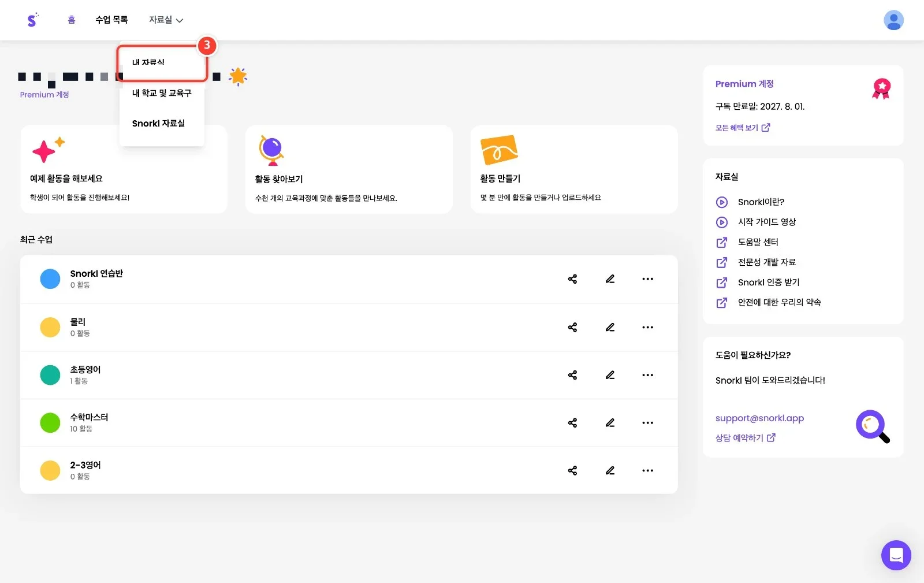Open 전문성 개발 자료 link

(756, 262)
